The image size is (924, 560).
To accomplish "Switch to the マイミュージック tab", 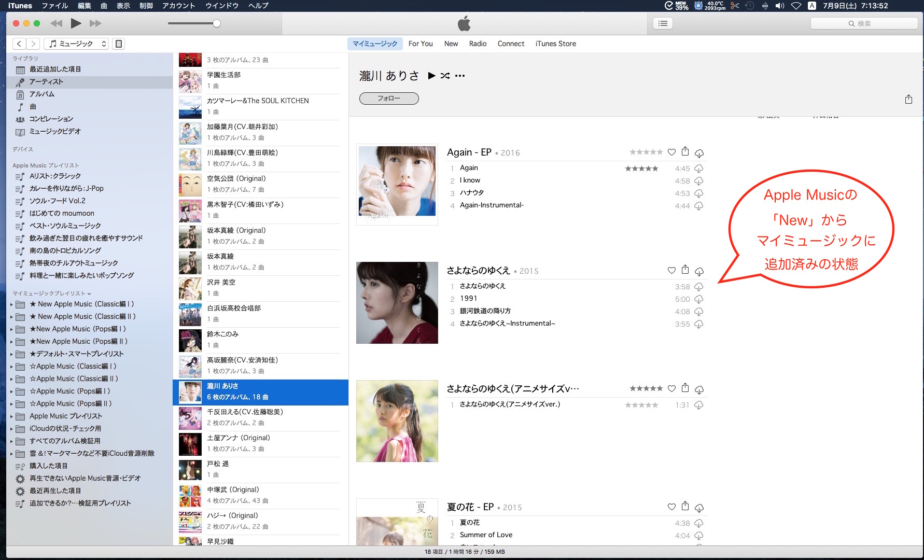I will (375, 44).
